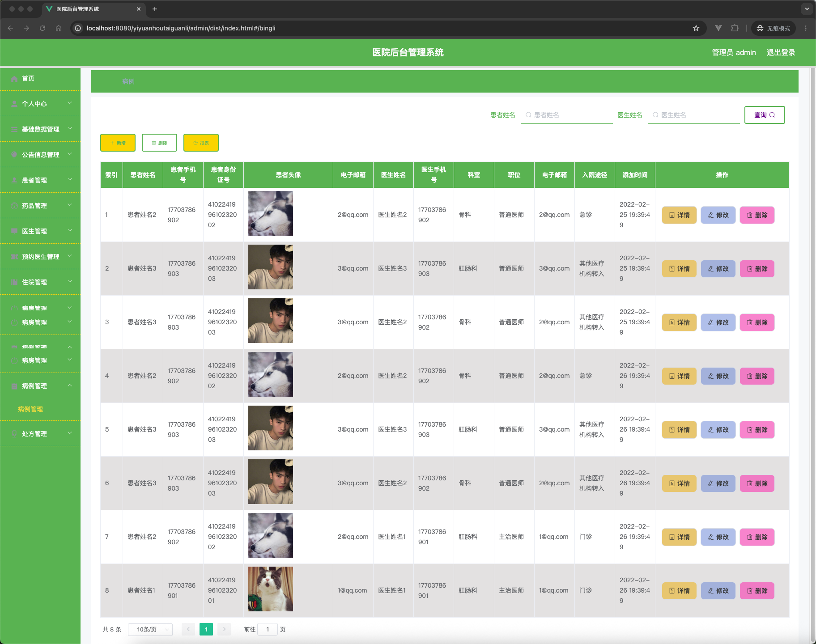Click the 1@qq.com patient email in row 8
Image resolution: width=816 pixels, height=644 pixels.
(x=353, y=590)
